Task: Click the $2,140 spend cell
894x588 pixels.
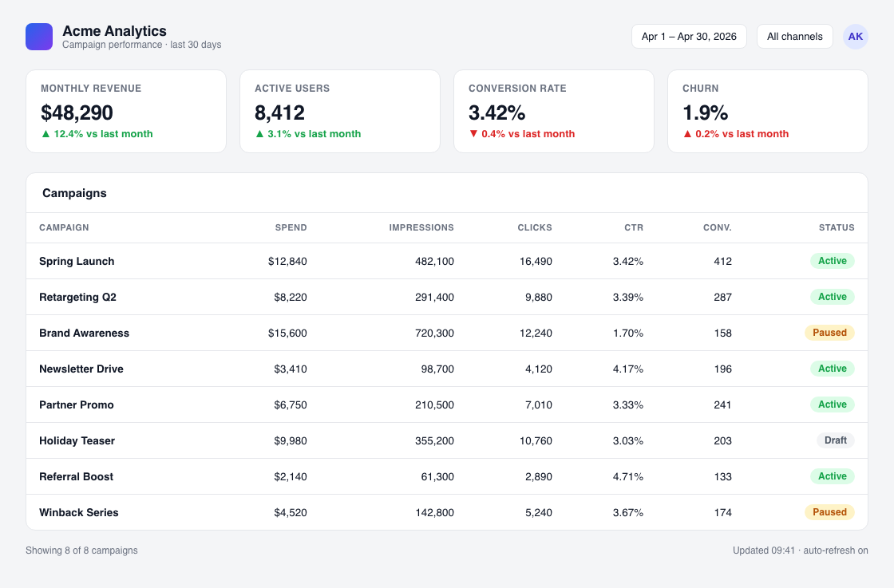Action: (291, 477)
